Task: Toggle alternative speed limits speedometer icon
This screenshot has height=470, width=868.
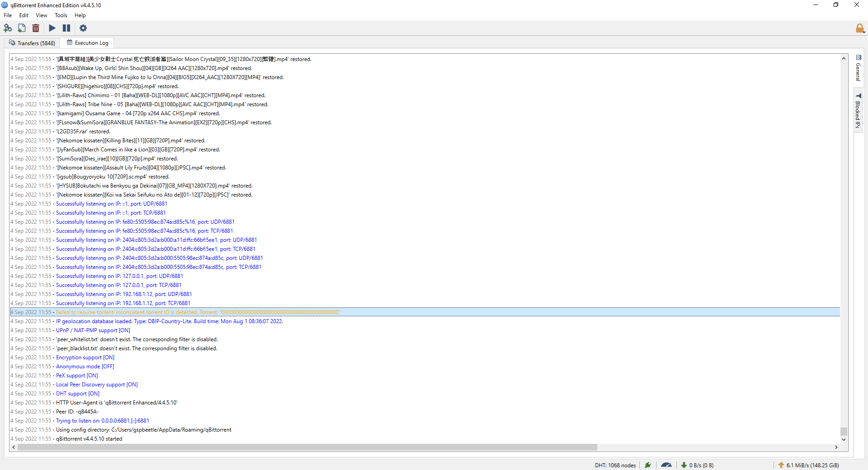Action: (x=666, y=465)
